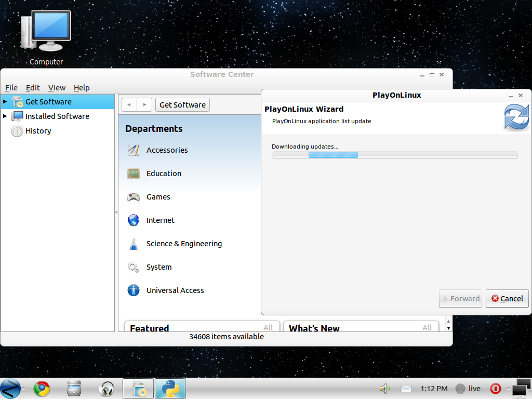
Task: Click the What's New section heading
Action: pyautogui.click(x=314, y=328)
